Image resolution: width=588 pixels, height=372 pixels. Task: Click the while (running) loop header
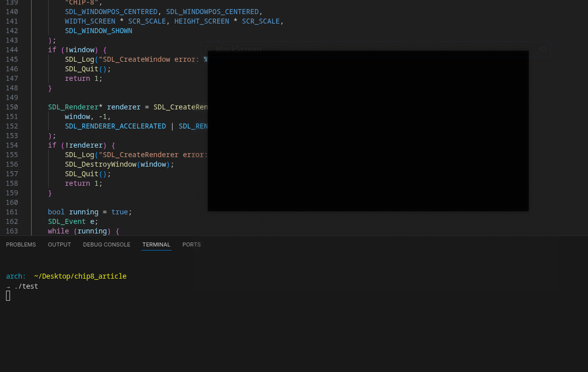(x=84, y=231)
